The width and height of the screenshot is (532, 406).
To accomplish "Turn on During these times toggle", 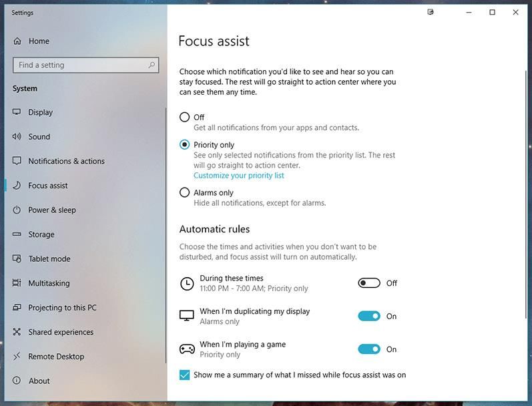I will (x=369, y=282).
